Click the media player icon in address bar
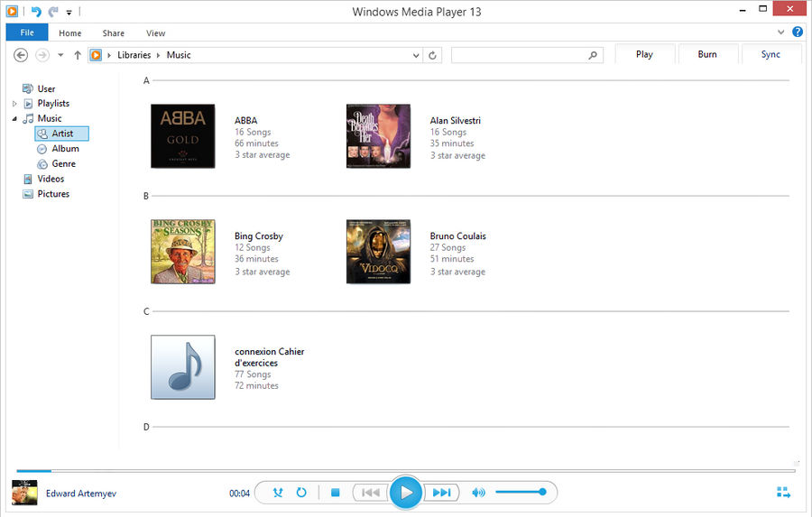The width and height of the screenshot is (812, 517). (x=96, y=55)
